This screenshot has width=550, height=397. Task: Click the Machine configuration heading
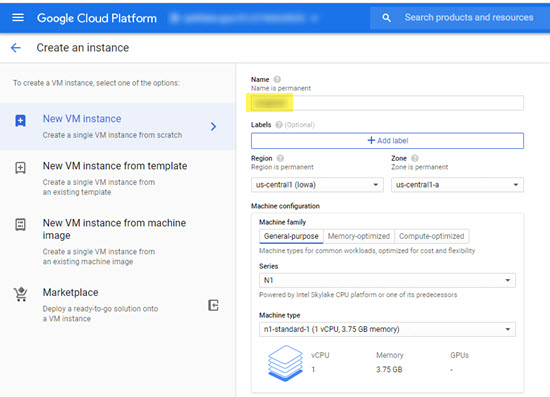[285, 206]
